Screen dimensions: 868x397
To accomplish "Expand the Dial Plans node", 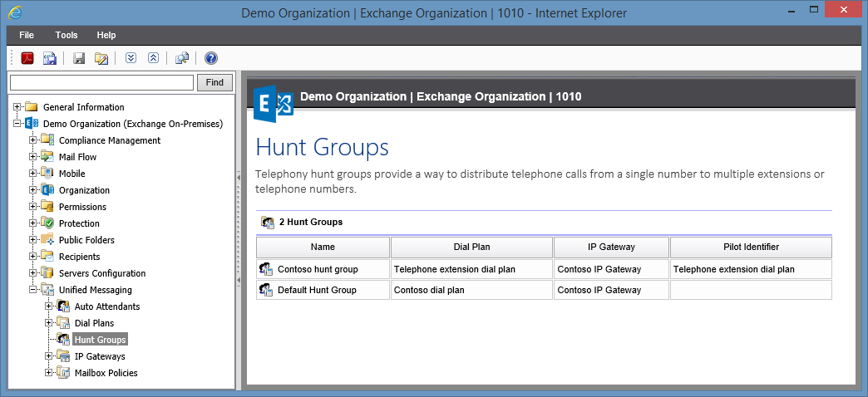I will click(x=49, y=322).
